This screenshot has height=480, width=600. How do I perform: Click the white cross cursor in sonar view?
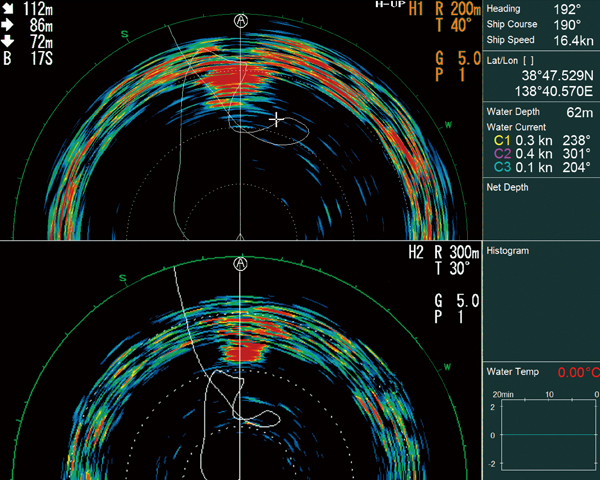click(x=276, y=120)
